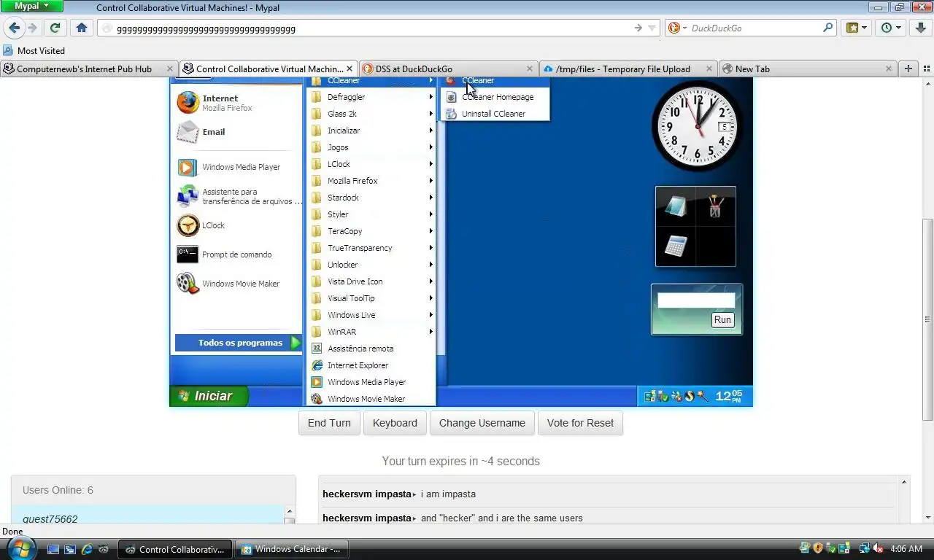
Task: Click the End Turn button
Action: click(x=329, y=423)
